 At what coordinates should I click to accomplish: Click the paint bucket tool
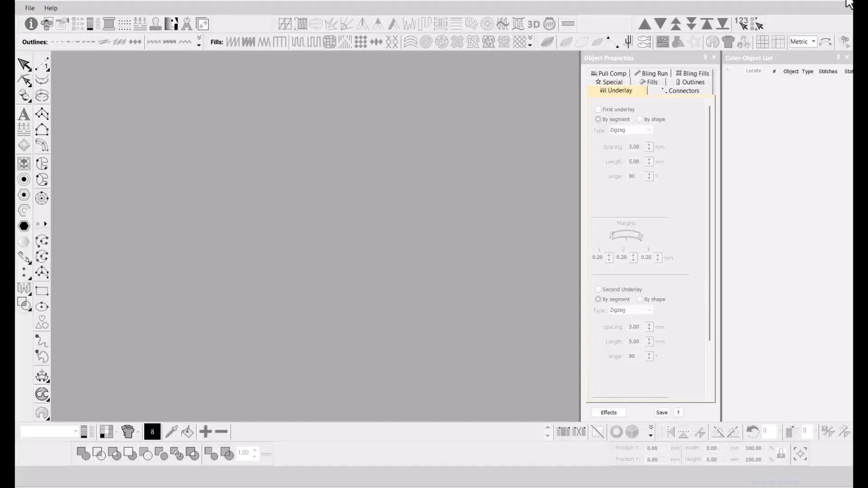[187, 432]
